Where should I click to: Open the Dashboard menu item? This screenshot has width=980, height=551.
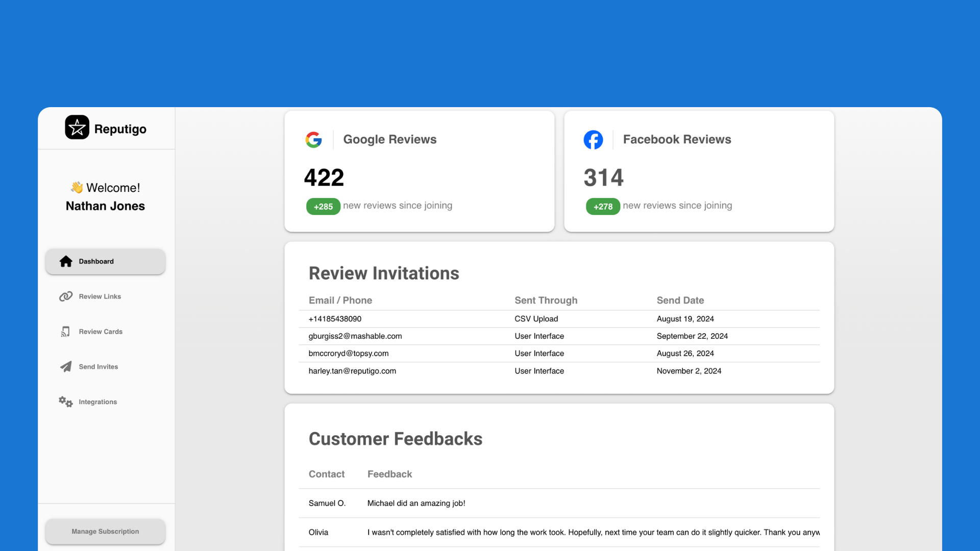(105, 262)
